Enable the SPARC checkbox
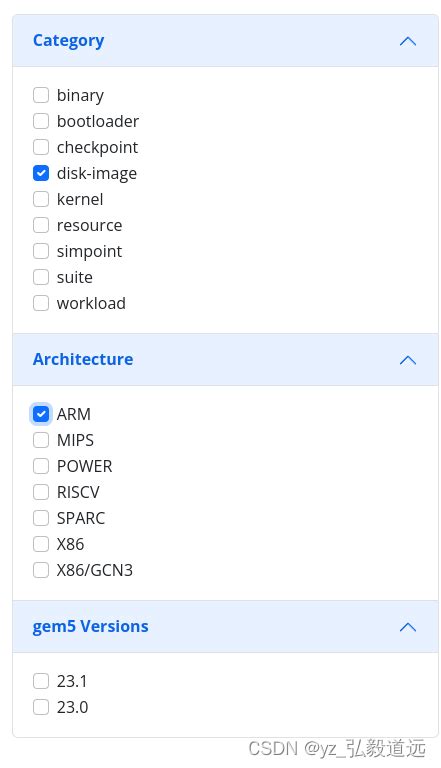 pos(41,518)
